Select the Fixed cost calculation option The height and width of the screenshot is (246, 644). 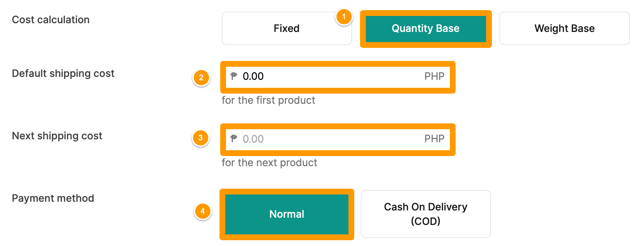pyautogui.click(x=287, y=28)
